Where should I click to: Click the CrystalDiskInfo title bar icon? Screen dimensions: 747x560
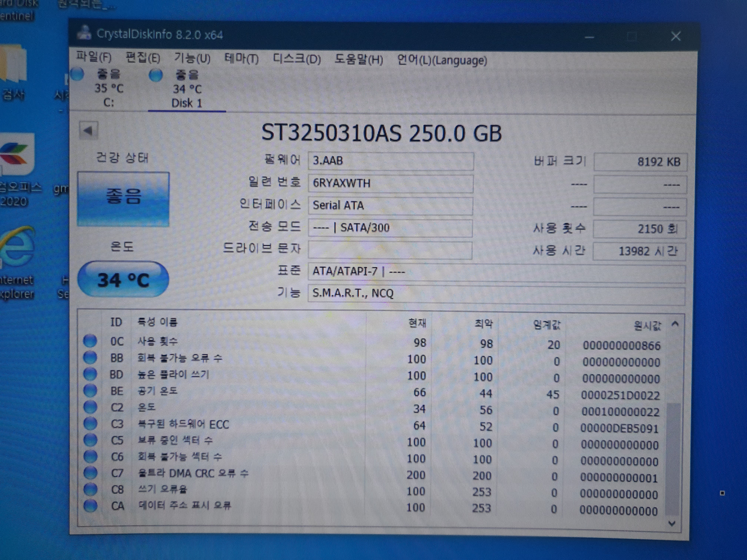click(x=84, y=32)
